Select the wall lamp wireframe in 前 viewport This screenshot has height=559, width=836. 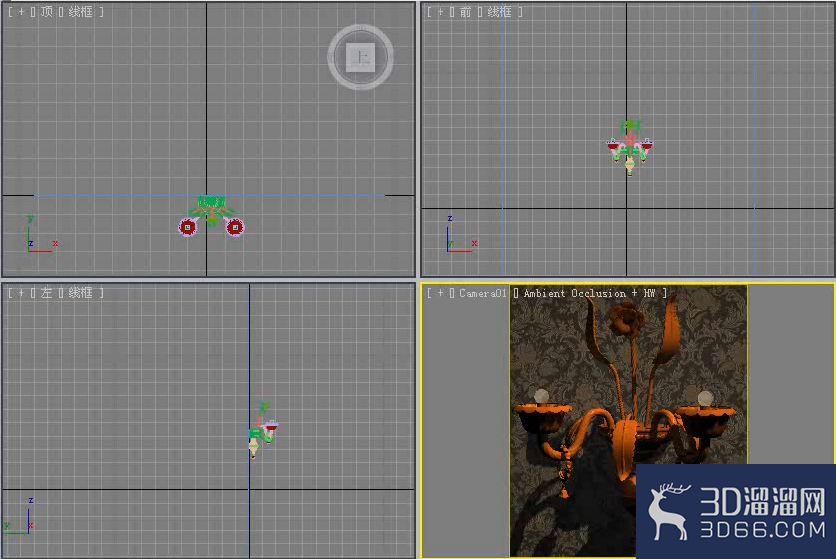pyautogui.click(x=630, y=148)
